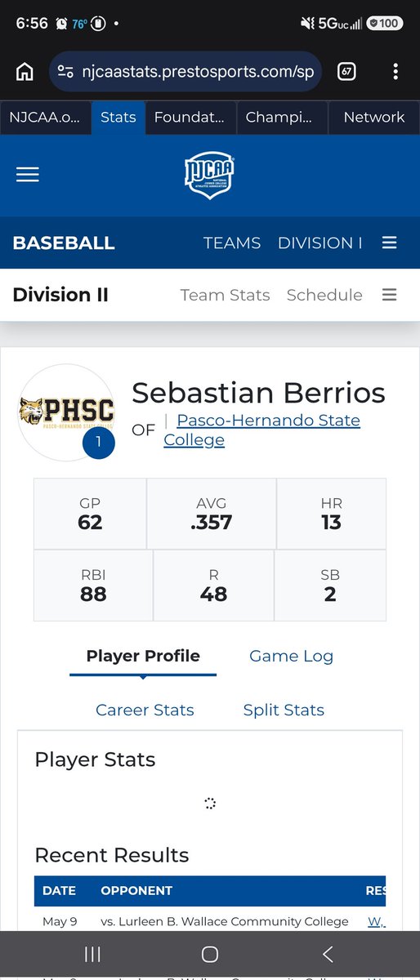420x980 pixels.
Task: Click the PHSC team logo thumbnail
Action: pyautogui.click(x=67, y=412)
